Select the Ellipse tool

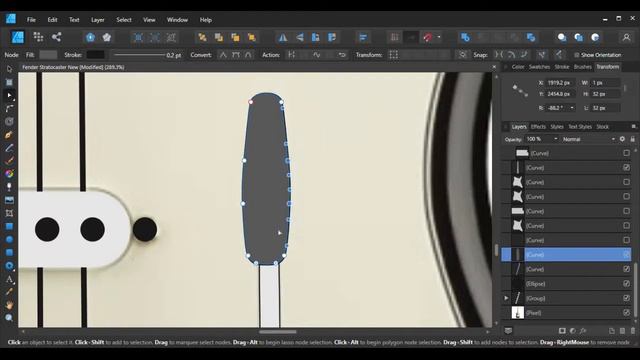point(9,239)
